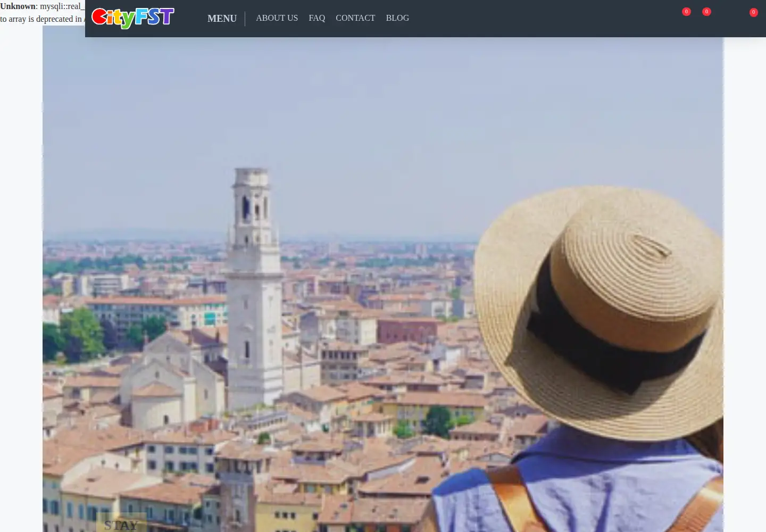
Task: Visit the BLOG section
Action: coord(397,18)
